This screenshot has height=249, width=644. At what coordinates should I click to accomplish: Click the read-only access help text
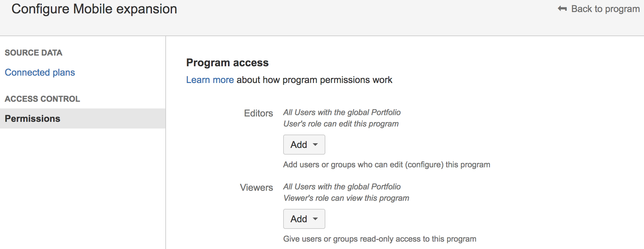[x=380, y=239]
